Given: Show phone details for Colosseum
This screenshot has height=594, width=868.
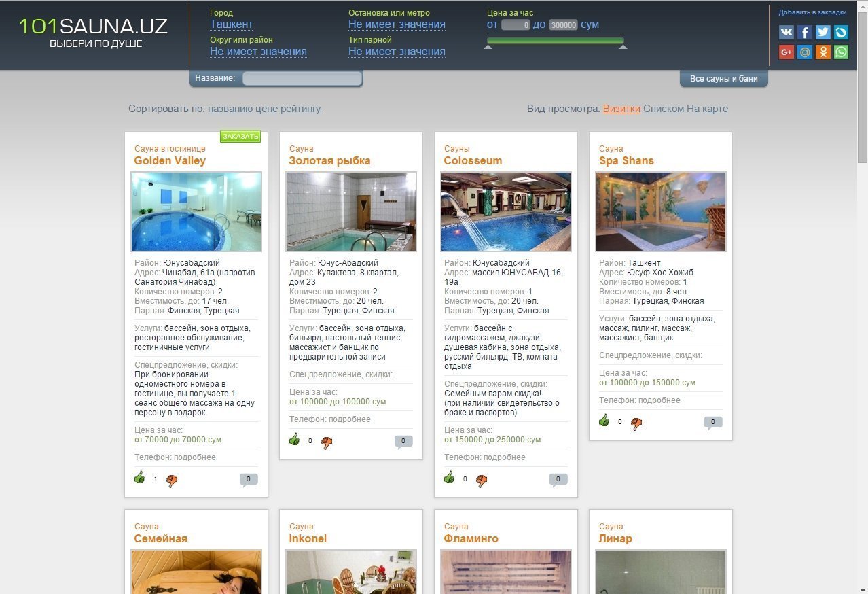Looking at the screenshot, I should coord(505,457).
